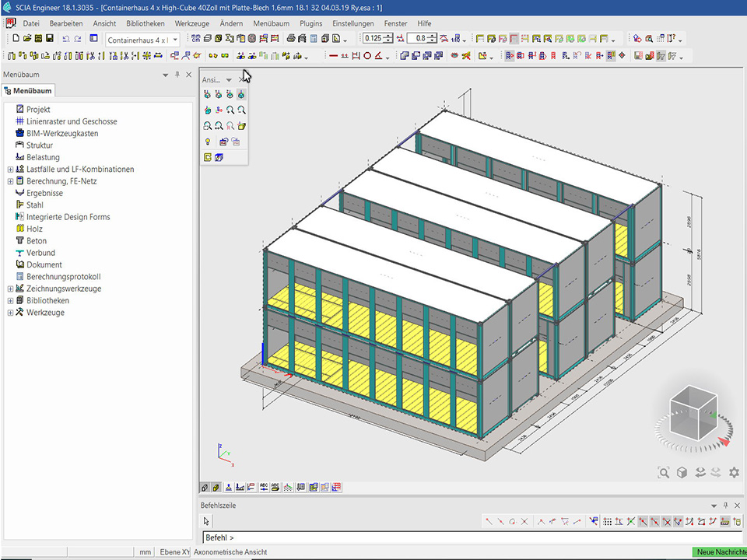Click the Neue Nachrichten status button
This screenshot has height=560, width=747.
coord(719,552)
